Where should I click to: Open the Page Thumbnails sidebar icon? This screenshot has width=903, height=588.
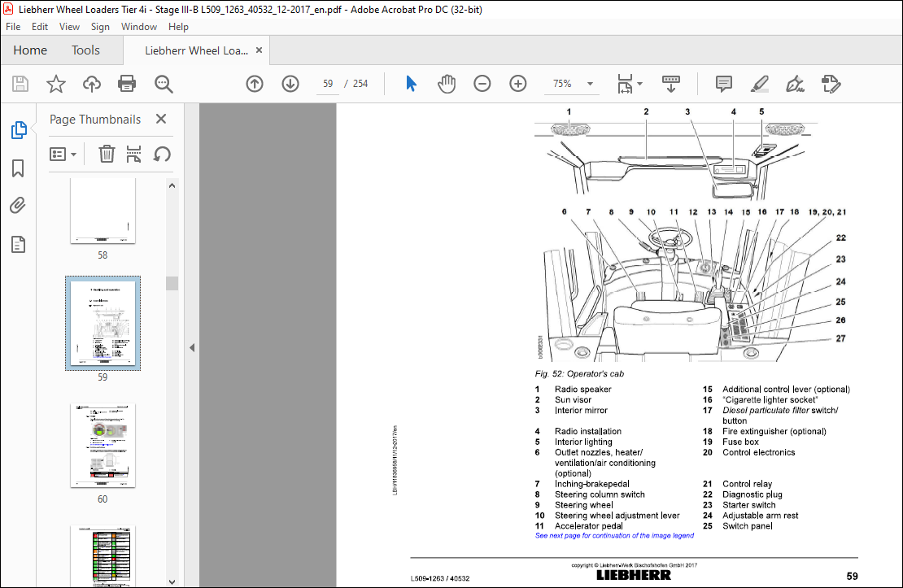[x=19, y=130]
